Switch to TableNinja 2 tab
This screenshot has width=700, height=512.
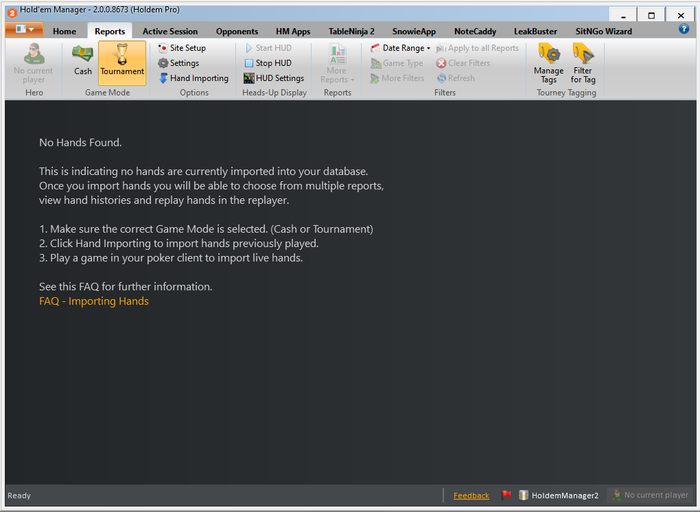click(x=351, y=31)
